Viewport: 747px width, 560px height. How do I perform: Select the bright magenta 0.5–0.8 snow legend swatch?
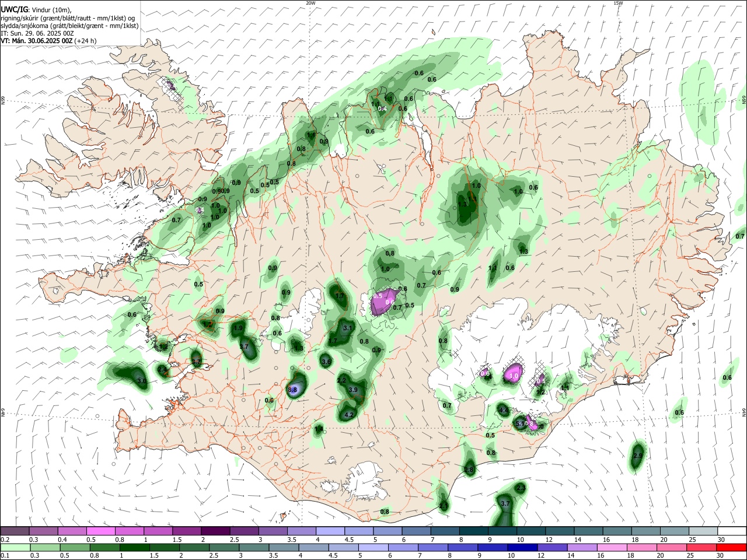click(101, 531)
